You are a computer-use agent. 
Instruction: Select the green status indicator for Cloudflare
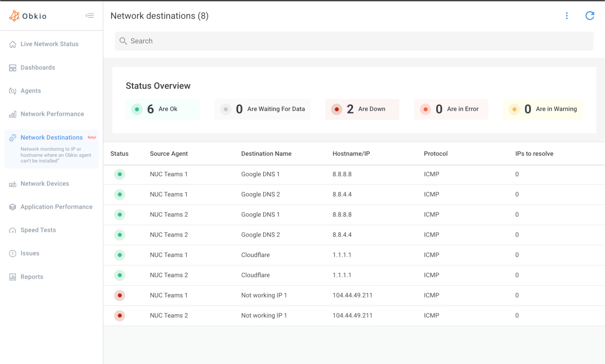coord(119,255)
